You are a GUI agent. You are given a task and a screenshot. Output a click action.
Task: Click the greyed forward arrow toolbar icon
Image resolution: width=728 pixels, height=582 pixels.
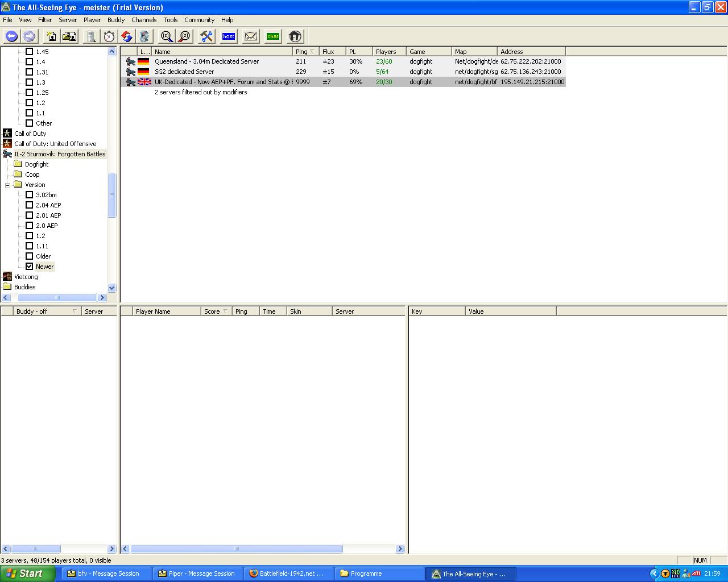tap(30, 36)
